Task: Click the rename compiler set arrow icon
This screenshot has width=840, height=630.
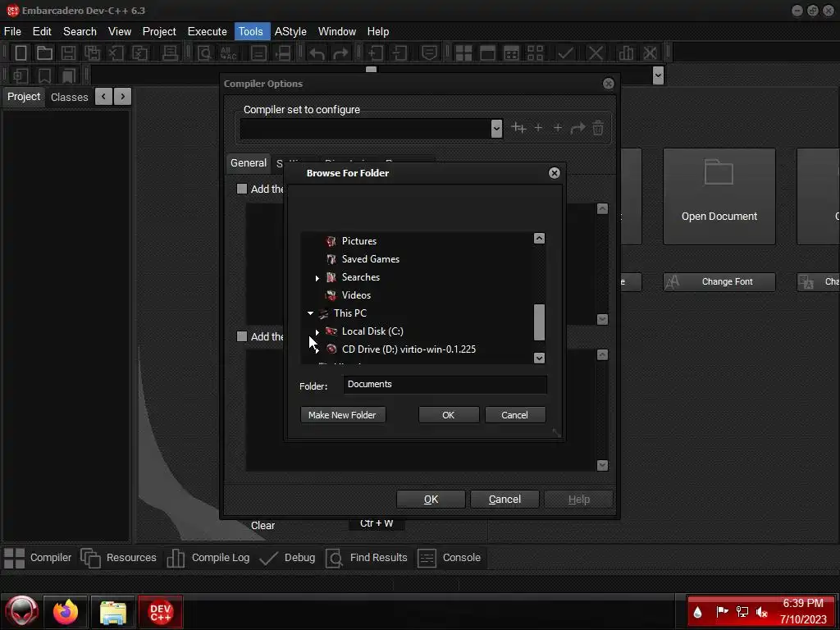Action: point(577,128)
